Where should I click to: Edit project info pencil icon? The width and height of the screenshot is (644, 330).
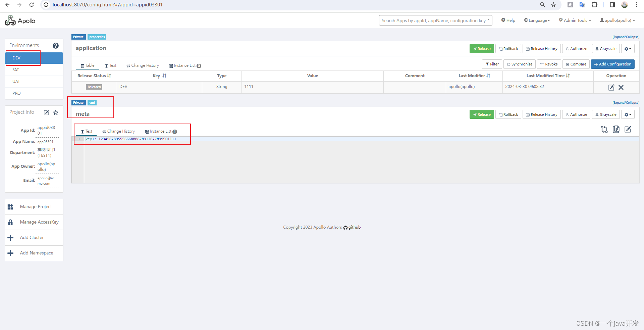pyautogui.click(x=47, y=112)
